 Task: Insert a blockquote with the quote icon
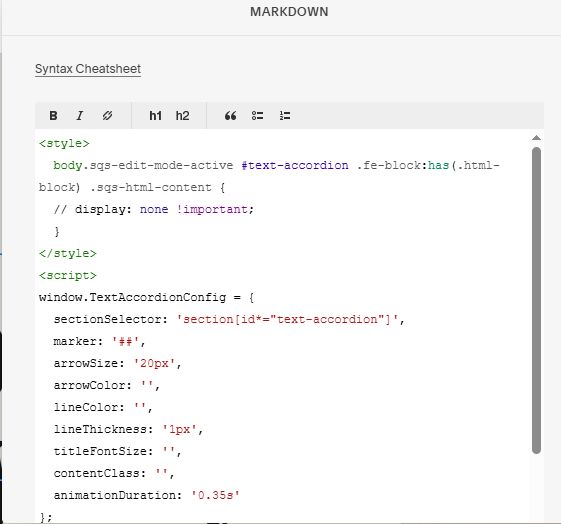230,116
